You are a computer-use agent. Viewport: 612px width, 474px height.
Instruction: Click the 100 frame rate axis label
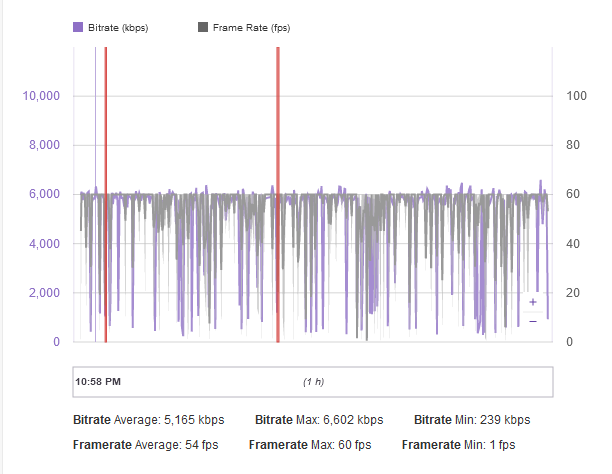coord(575,96)
